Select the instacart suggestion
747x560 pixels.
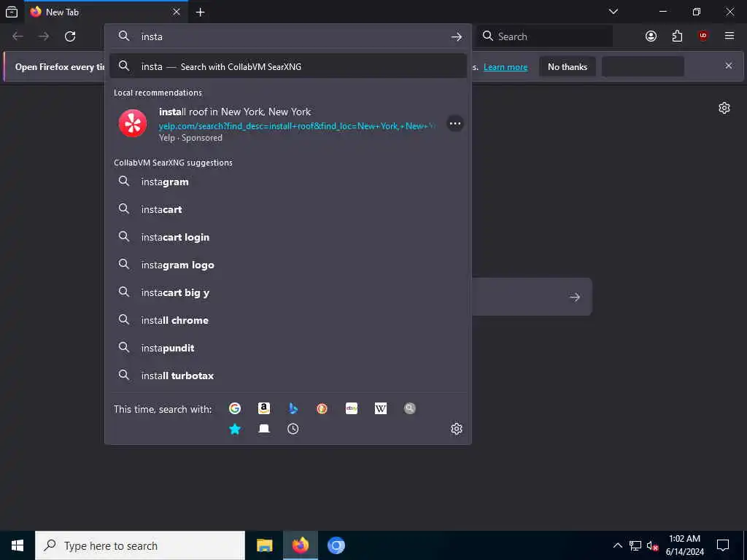click(x=287, y=209)
